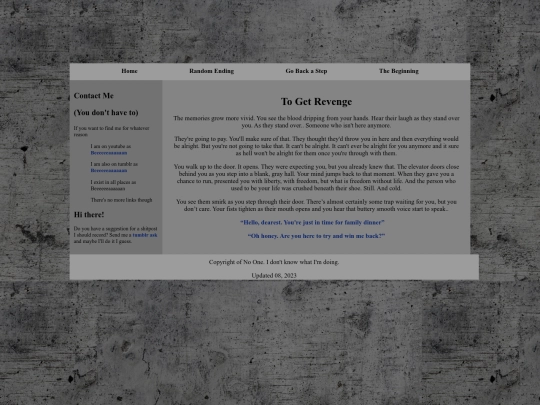Select Go Back a Step
The height and width of the screenshot is (405, 540).
coord(306,71)
